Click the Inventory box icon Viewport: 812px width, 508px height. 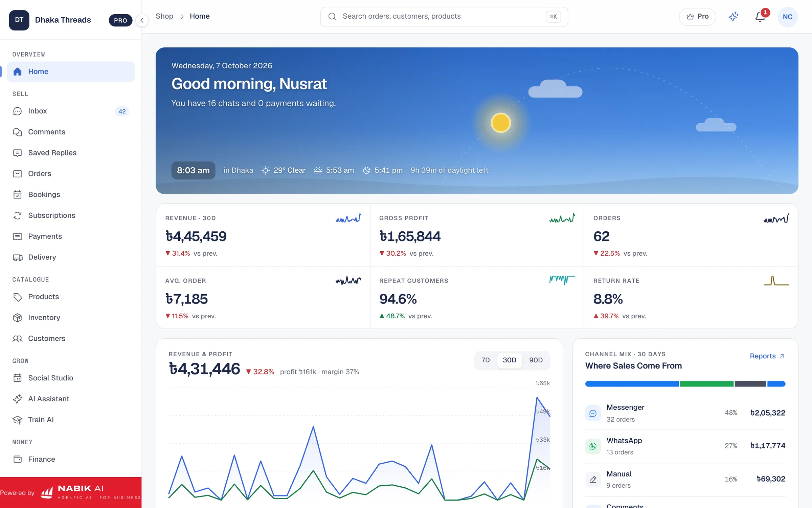[x=17, y=318]
